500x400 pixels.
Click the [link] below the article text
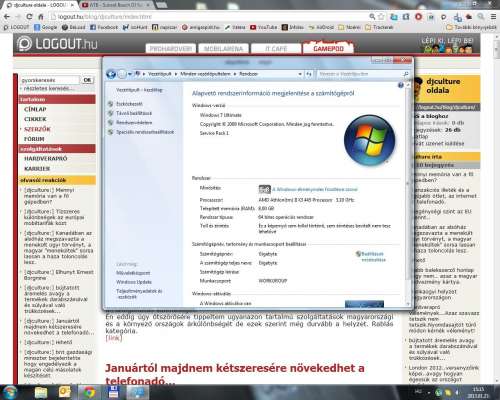[114, 338]
